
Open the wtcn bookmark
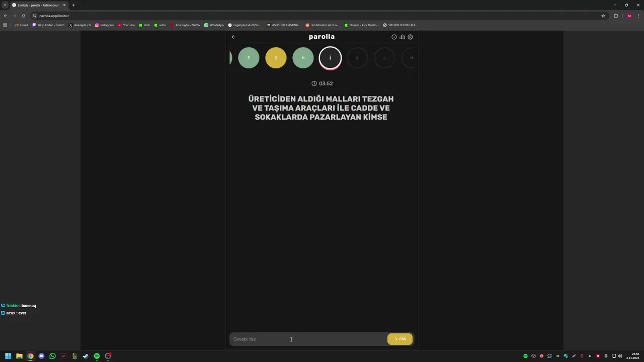click(160, 25)
